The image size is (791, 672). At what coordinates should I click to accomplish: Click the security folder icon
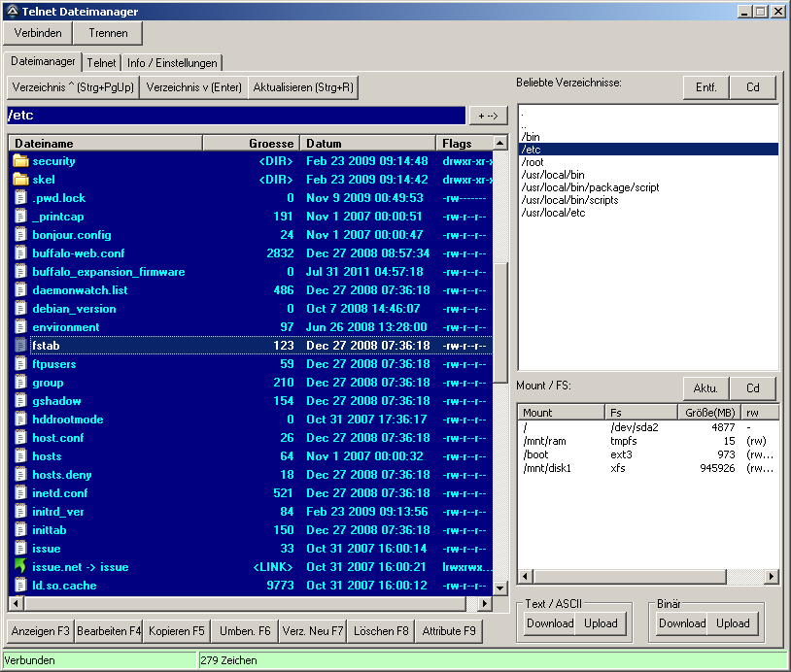[x=20, y=161]
